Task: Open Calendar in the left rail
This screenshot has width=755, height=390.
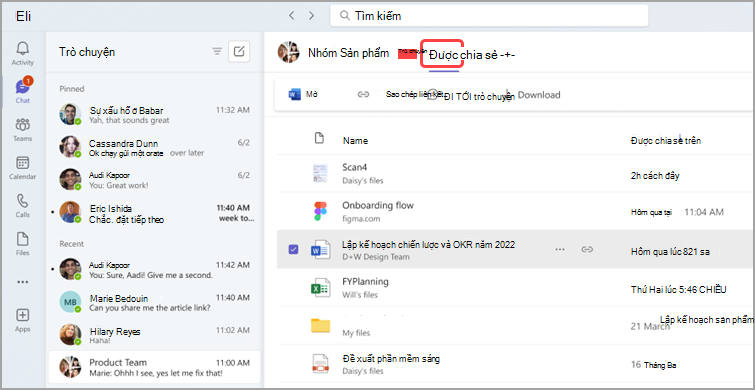Action: coord(23,167)
